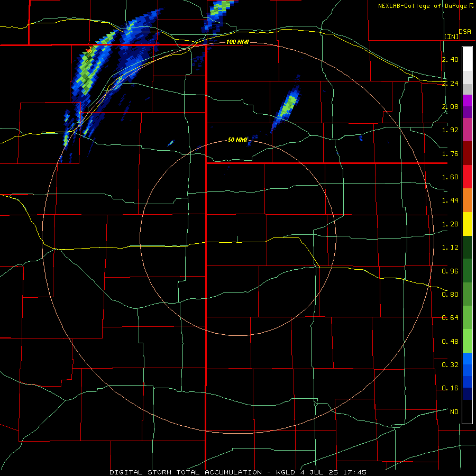Click the 100 NMI range ring label

point(237,42)
